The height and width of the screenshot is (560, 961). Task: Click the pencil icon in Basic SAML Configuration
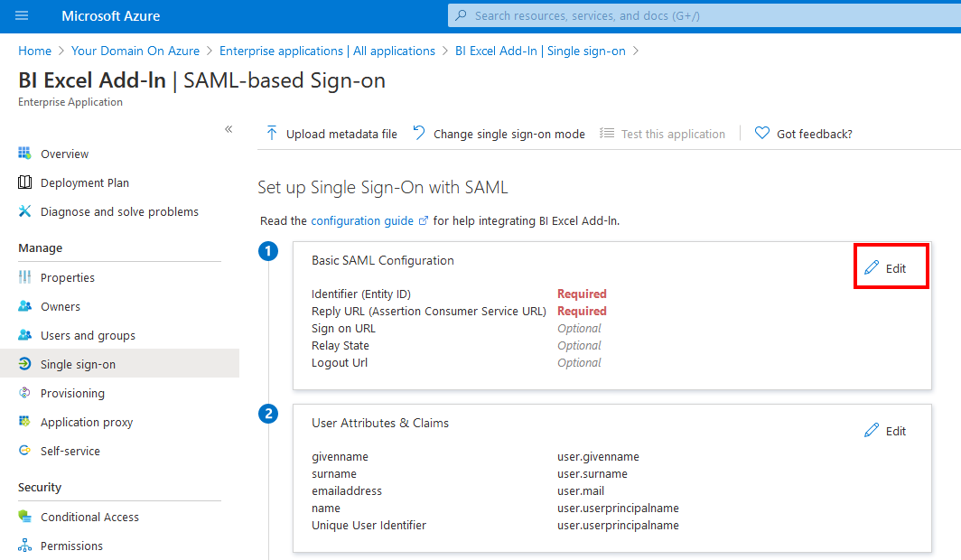click(872, 267)
